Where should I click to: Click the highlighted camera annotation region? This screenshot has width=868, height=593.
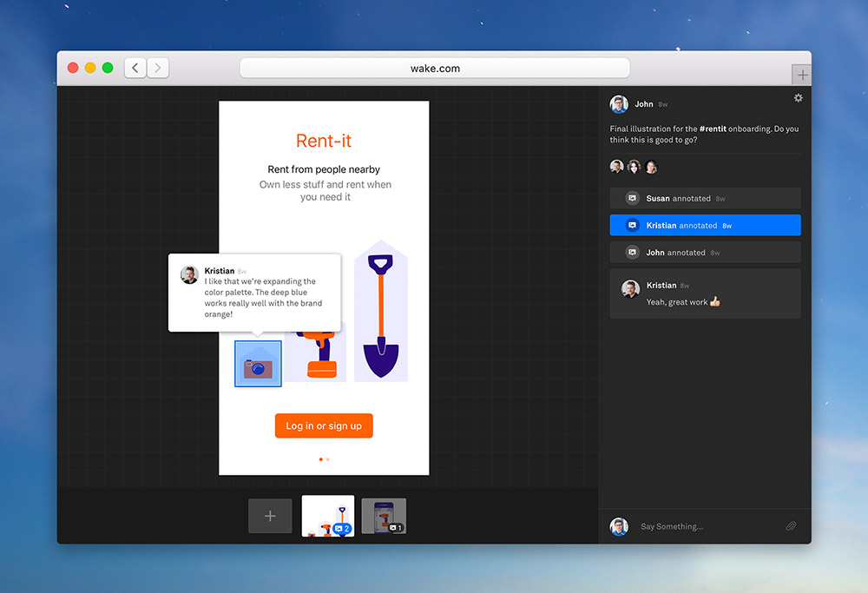(x=258, y=364)
